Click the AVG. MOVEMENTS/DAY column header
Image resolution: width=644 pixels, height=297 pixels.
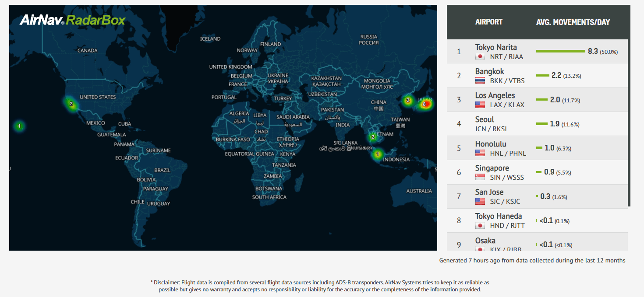[x=573, y=22]
